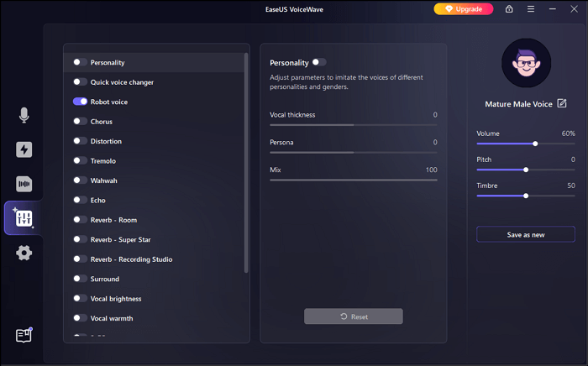
Task: Enable the Reverb - Super Star toggle
Action: click(80, 239)
